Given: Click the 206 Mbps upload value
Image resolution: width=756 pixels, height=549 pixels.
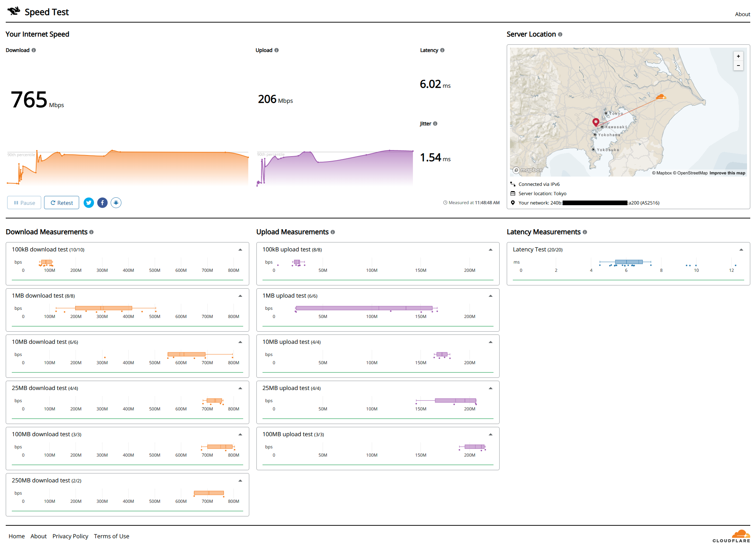Looking at the screenshot, I should point(275,99).
